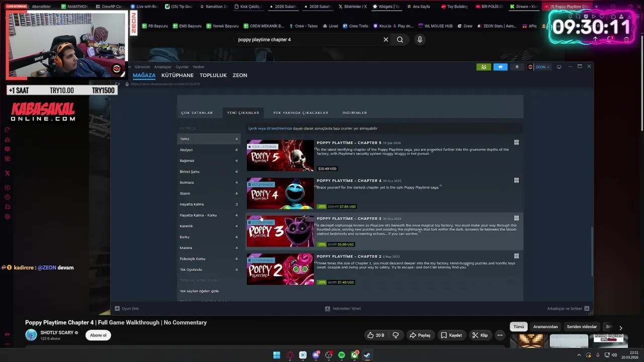The width and height of the screenshot is (644, 362).
Task: Click Windows icon beside Poppy Playtime Chapter 2
Action: click(516, 256)
